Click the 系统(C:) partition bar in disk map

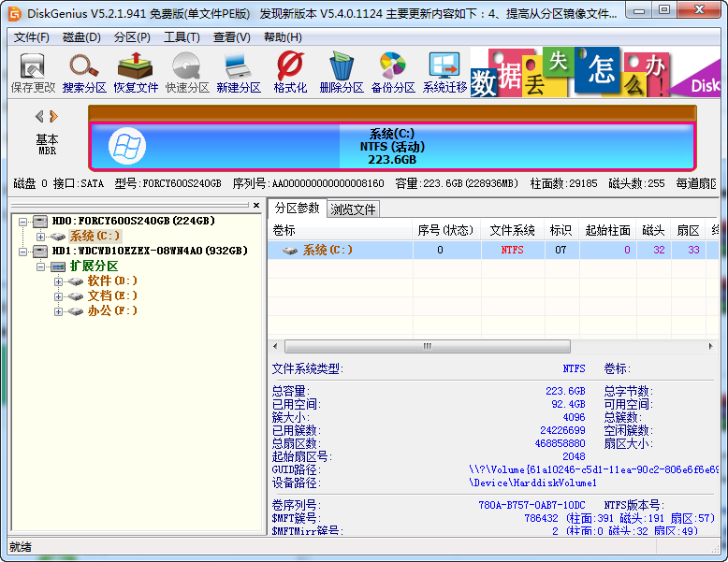[x=392, y=147]
